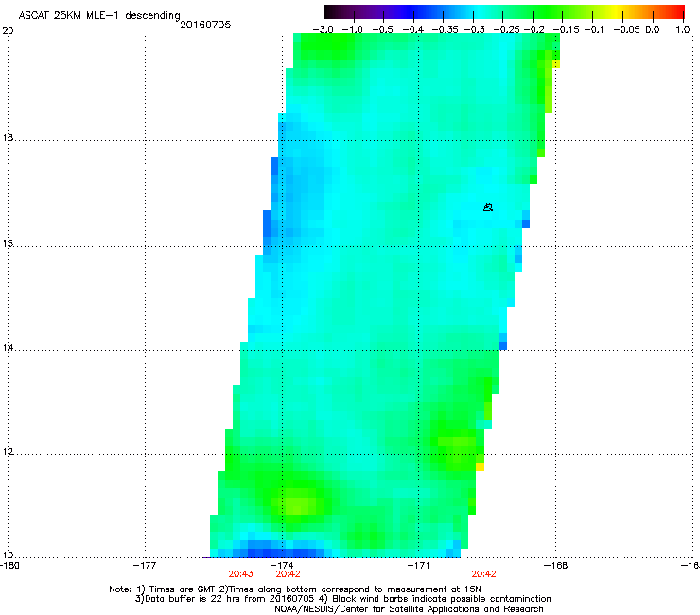Click the yellow pixel at swath's top-right corner
The height and width of the screenshot is (615, 700).
click(x=556, y=64)
